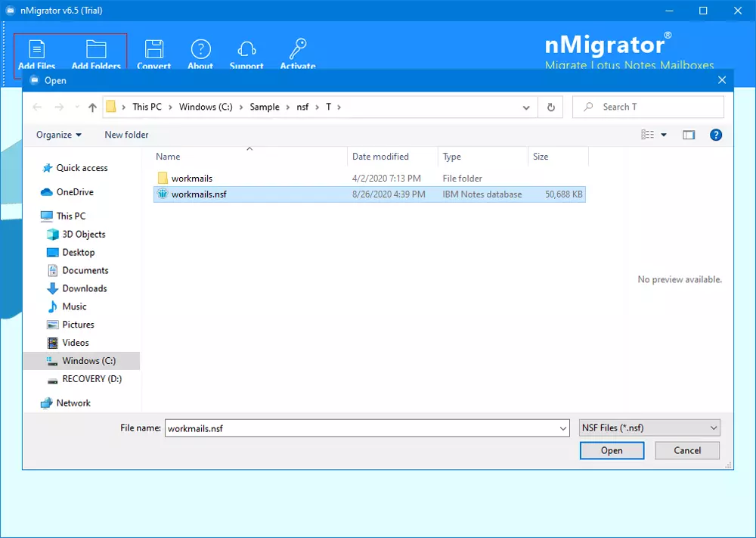This screenshot has height=538, width=756.
Task: Toggle the preview pane button
Action: pyautogui.click(x=689, y=135)
